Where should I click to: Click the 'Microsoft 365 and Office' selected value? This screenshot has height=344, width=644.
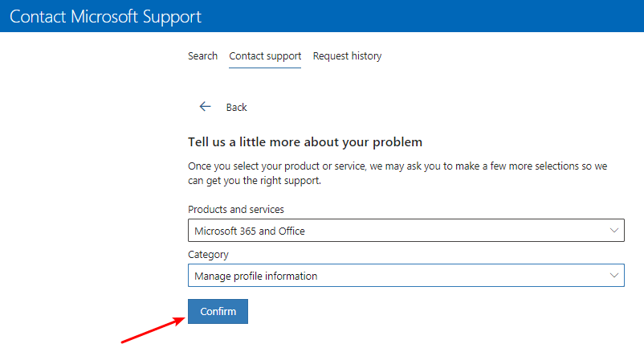[250, 231]
